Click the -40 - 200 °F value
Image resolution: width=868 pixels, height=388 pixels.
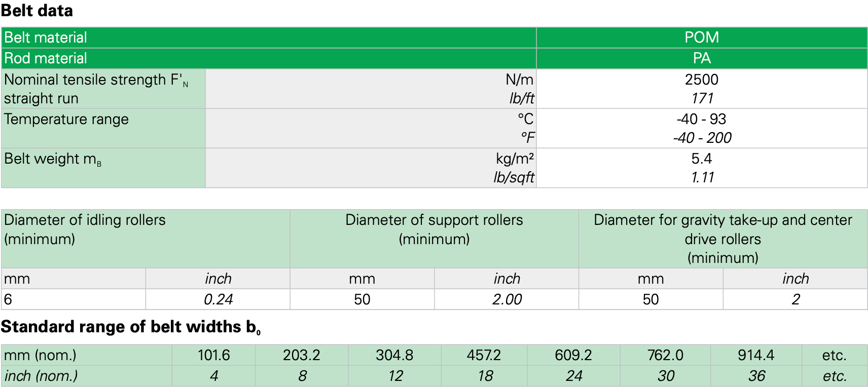702,138
